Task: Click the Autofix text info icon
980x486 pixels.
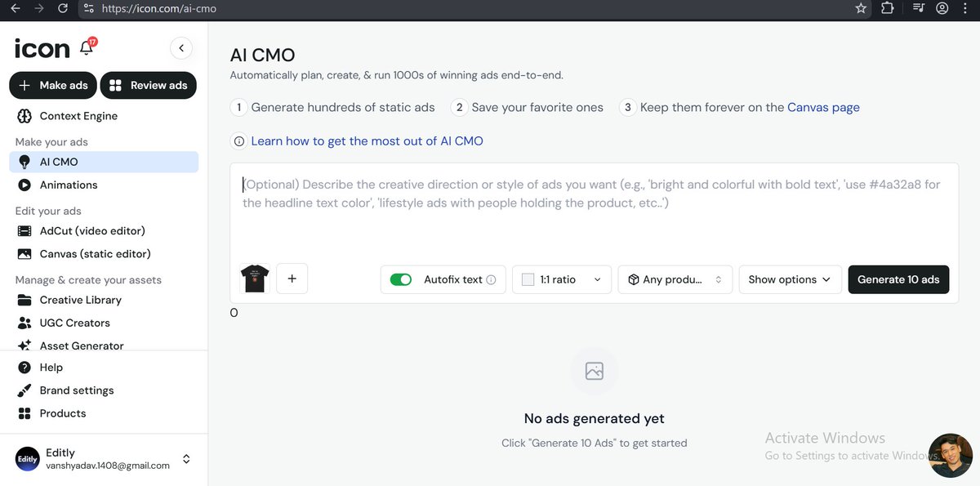Action: pos(491,279)
